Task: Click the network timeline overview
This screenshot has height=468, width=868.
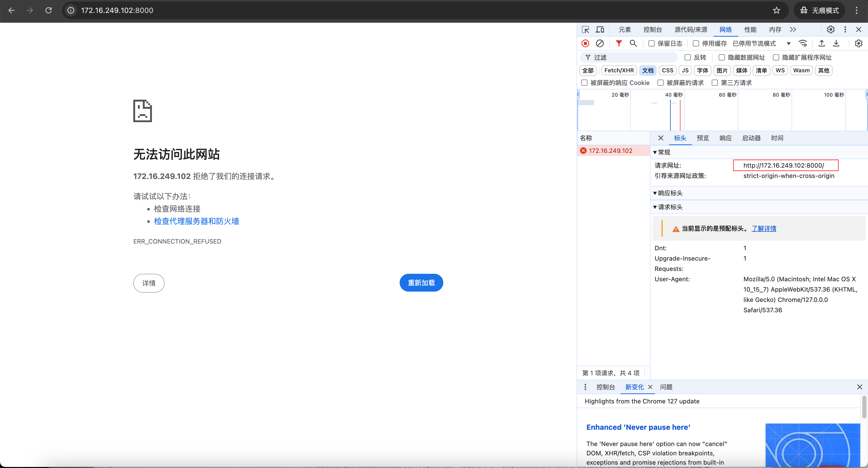Action: click(x=723, y=110)
